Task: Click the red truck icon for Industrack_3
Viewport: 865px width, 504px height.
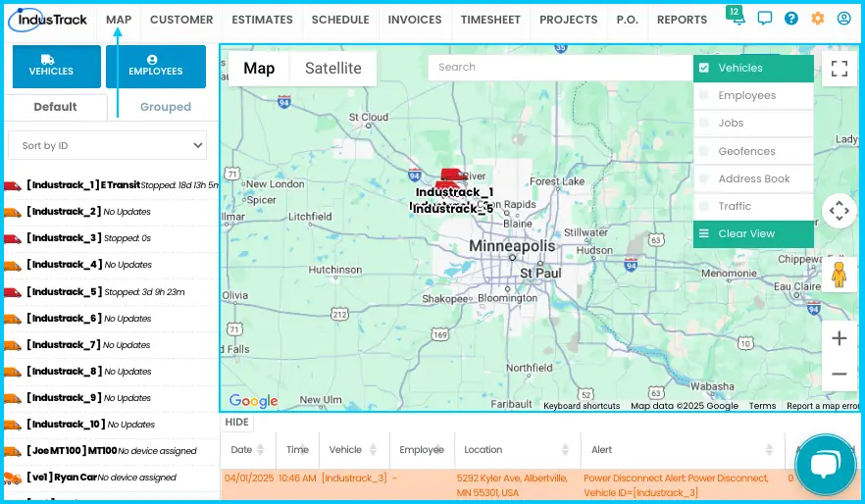Action: pyautogui.click(x=13, y=239)
